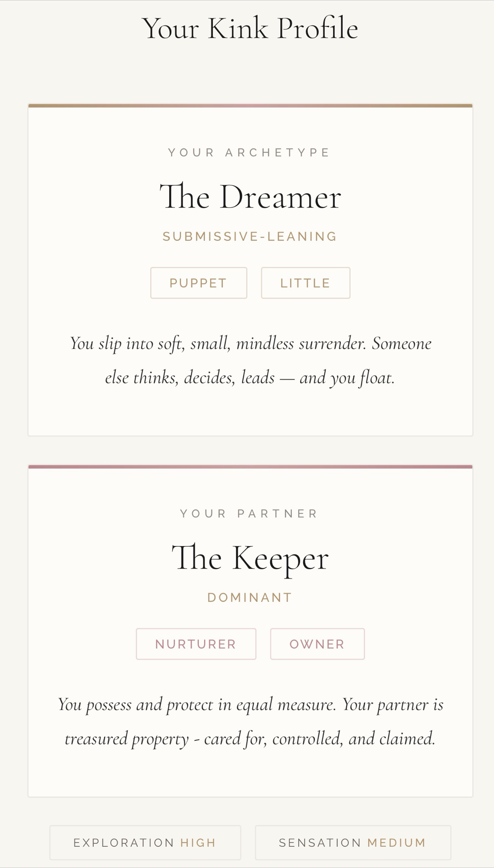Select The Dreamer archetype title
The height and width of the screenshot is (868, 494).
[x=250, y=197]
